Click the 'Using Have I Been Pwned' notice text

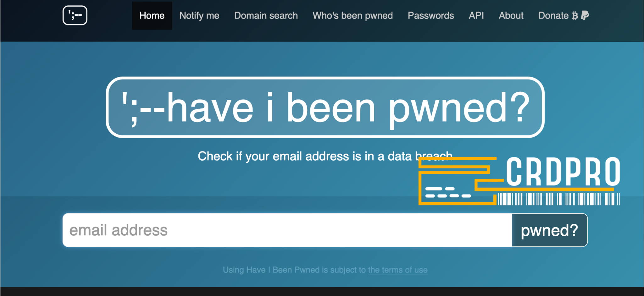[294, 270]
